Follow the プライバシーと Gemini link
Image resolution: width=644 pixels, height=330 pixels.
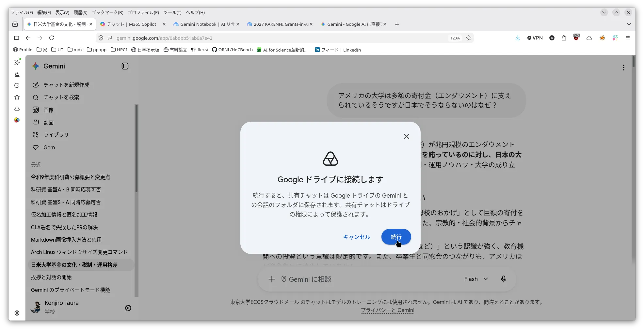tap(387, 310)
